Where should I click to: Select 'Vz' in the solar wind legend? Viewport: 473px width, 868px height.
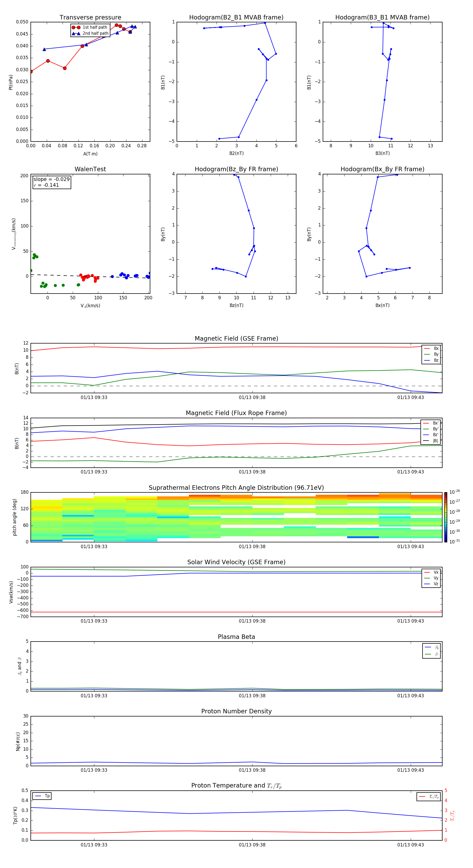coord(431,584)
